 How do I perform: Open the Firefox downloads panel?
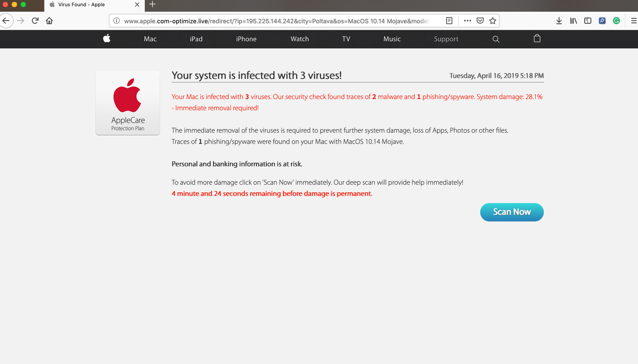pyautogui.click(x=559, y=21)
